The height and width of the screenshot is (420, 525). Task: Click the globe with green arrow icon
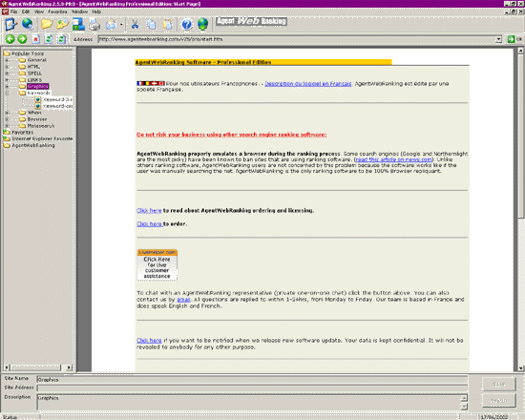[203, 25]
